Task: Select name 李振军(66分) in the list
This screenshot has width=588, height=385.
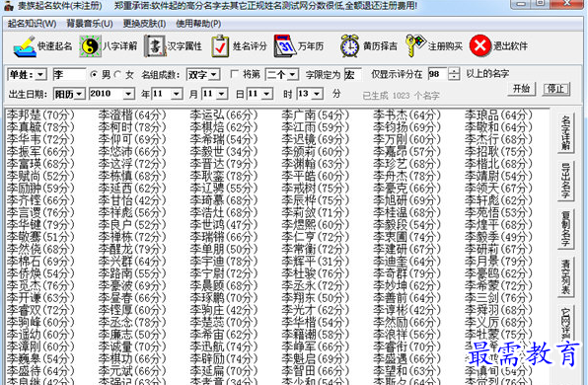Action: coord(40,152)
